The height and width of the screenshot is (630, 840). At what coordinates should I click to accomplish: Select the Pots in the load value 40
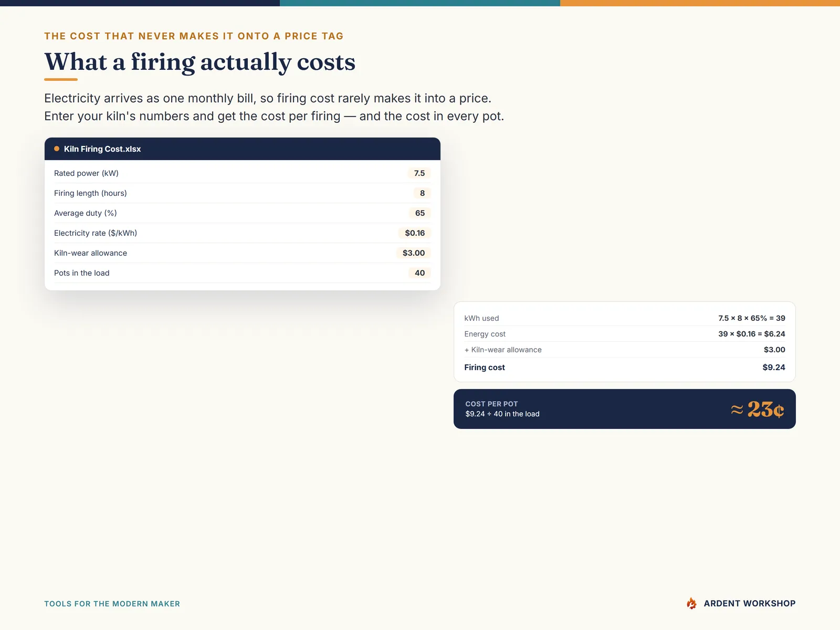pos(419,273)
